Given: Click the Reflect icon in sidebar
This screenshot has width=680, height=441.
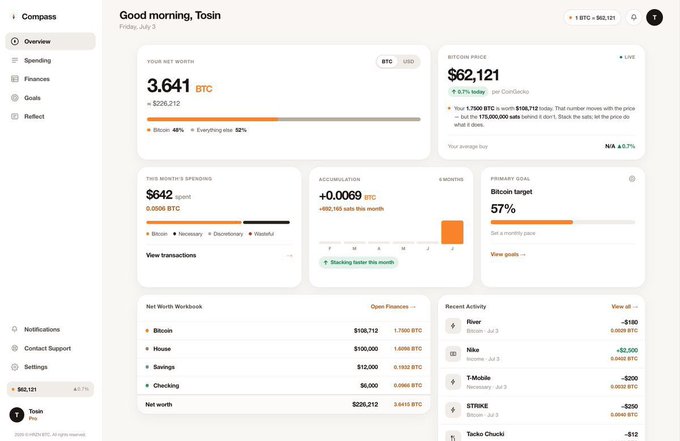Looking at the screenshot, I should click(x=15, y=116).
